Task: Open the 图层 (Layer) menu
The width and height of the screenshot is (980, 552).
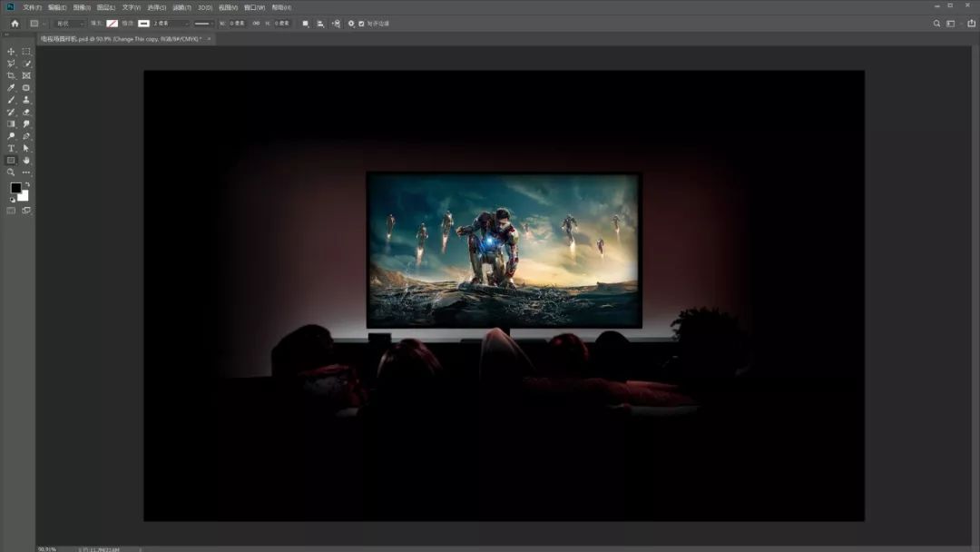Action: (106, 7)
